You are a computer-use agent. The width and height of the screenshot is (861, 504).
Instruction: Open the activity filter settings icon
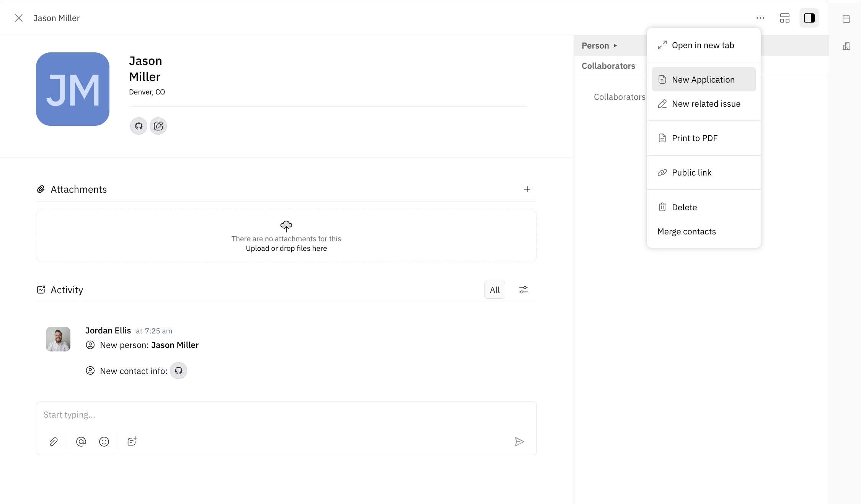coord(523,290)
